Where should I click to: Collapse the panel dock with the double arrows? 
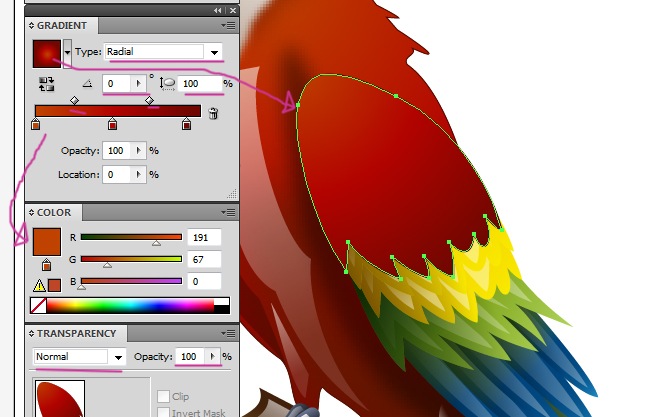click(218, 9)
